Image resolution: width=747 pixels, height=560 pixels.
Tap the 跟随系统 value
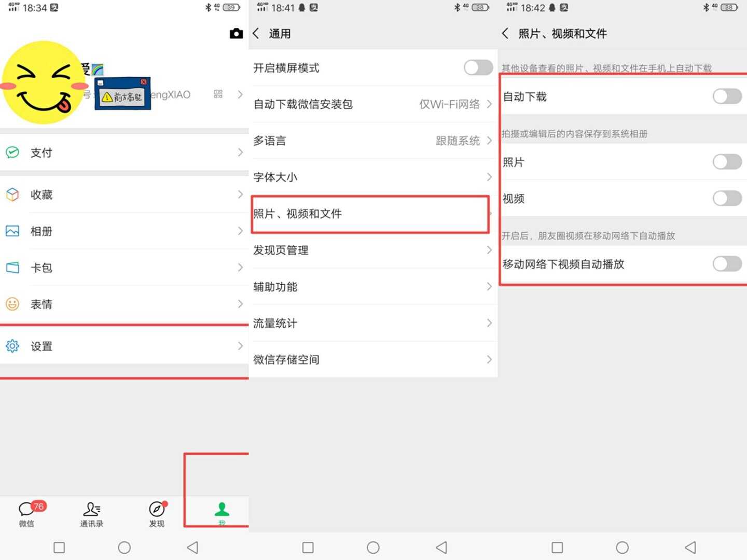click(x=458, y=141)
